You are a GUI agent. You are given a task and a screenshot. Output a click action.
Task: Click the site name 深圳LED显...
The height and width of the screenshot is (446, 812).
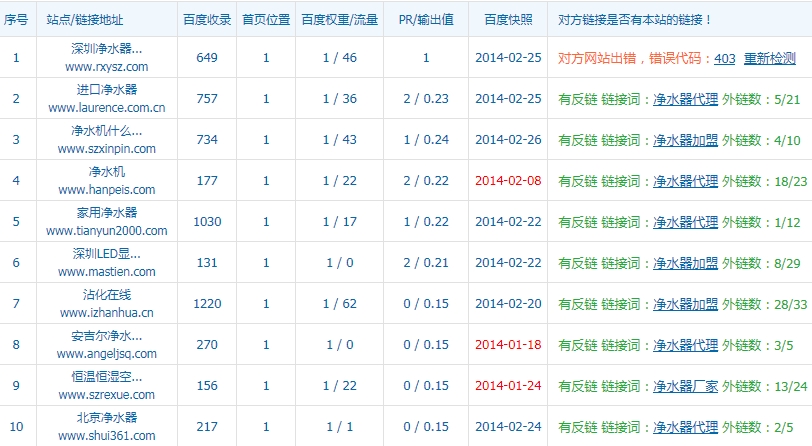107,254
